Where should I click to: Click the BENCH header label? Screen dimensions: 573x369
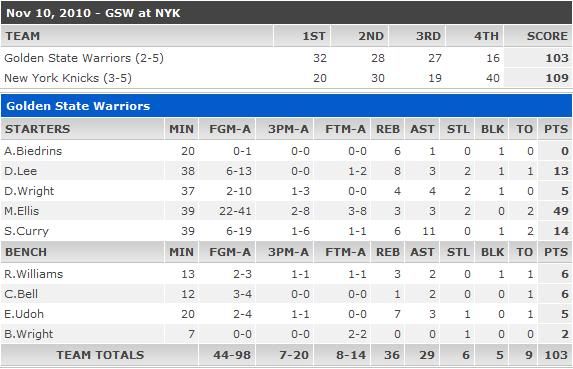point(26,252)
